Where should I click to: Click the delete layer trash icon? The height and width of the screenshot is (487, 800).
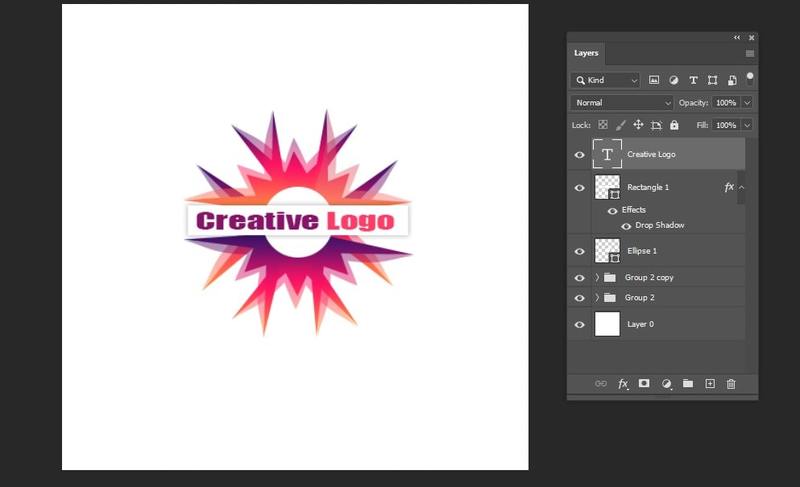pyautogui.click(x=731, y=383)
